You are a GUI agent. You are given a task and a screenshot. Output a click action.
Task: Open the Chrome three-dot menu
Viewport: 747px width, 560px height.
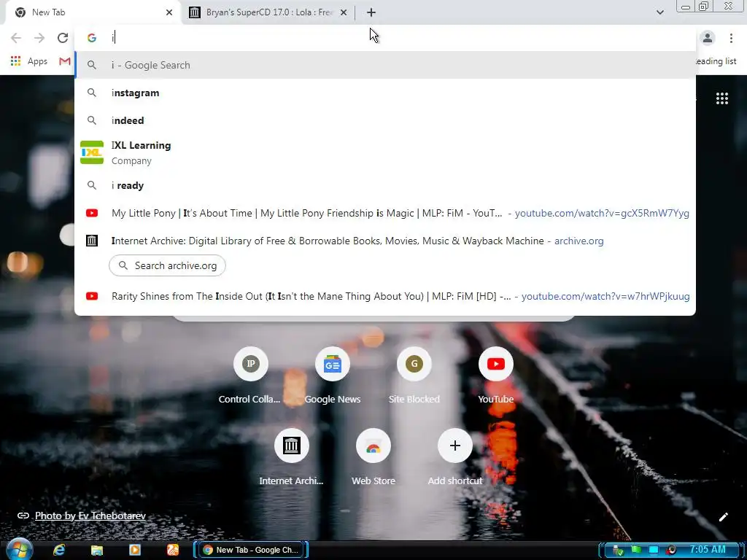pos(731,38)
